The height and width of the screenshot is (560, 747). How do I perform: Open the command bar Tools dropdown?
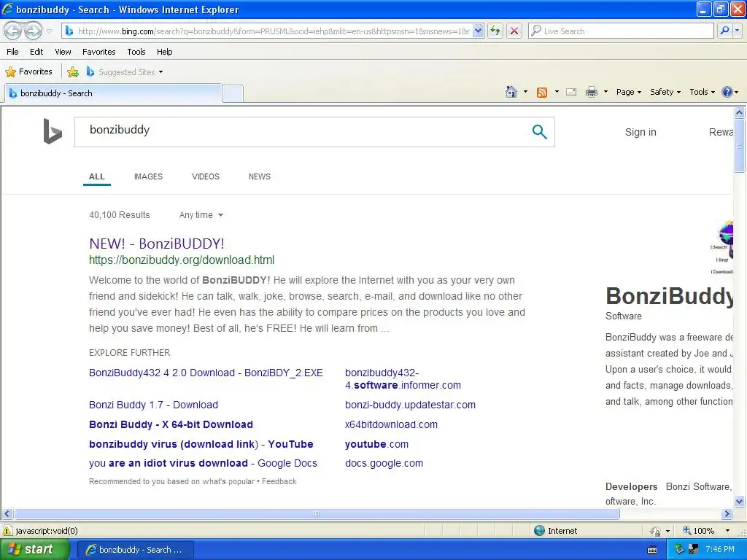click(703, 92)
